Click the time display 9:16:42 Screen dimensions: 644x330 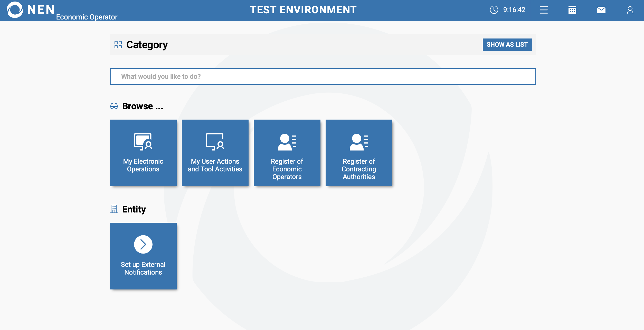coord(514,10)
